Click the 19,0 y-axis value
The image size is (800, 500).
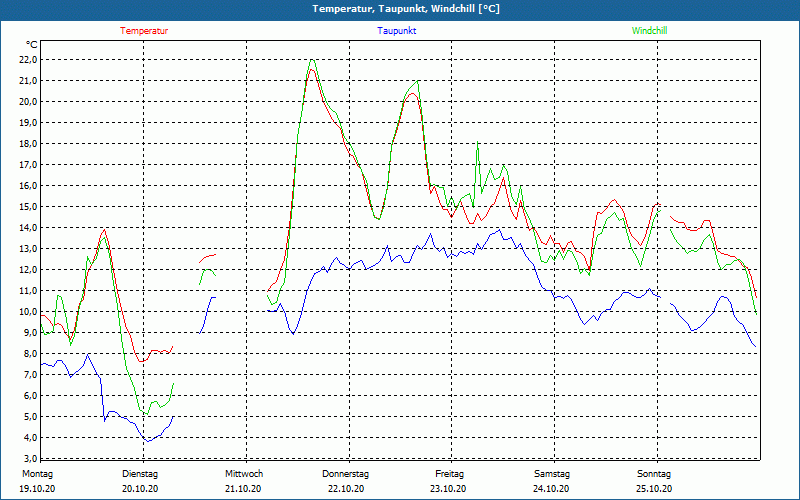click(x=29, y=122)
